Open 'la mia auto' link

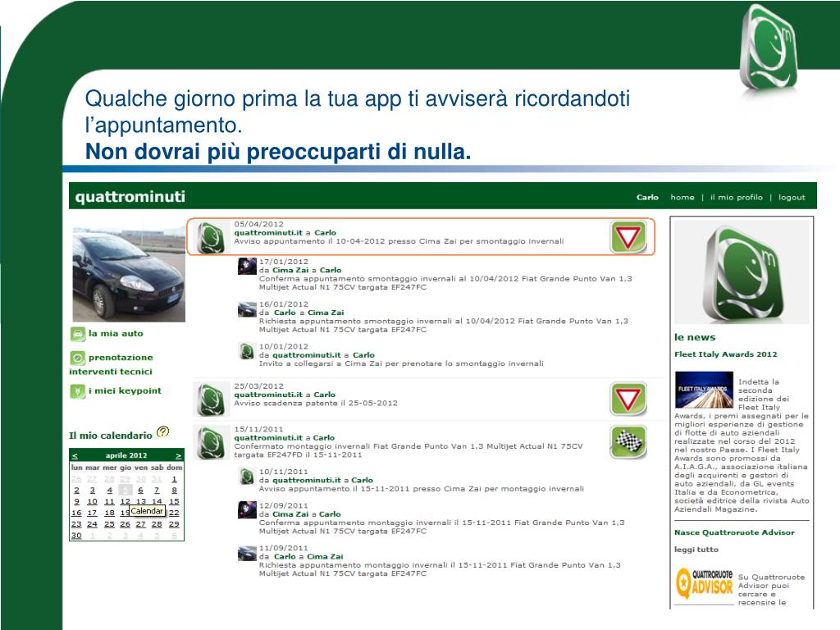pyautogui.click(x=116, y=334)
